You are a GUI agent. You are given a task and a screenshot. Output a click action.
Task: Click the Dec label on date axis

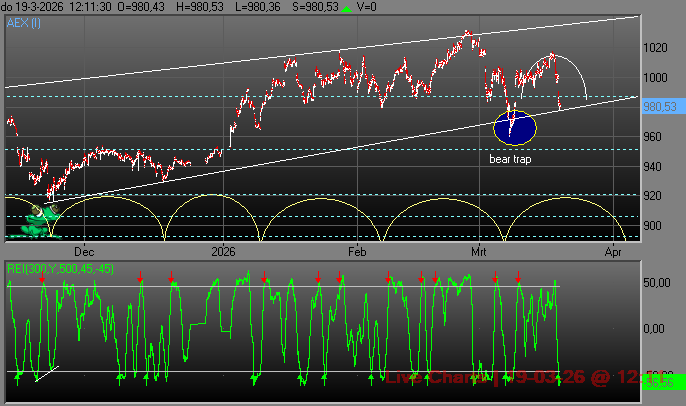[84, 252]
